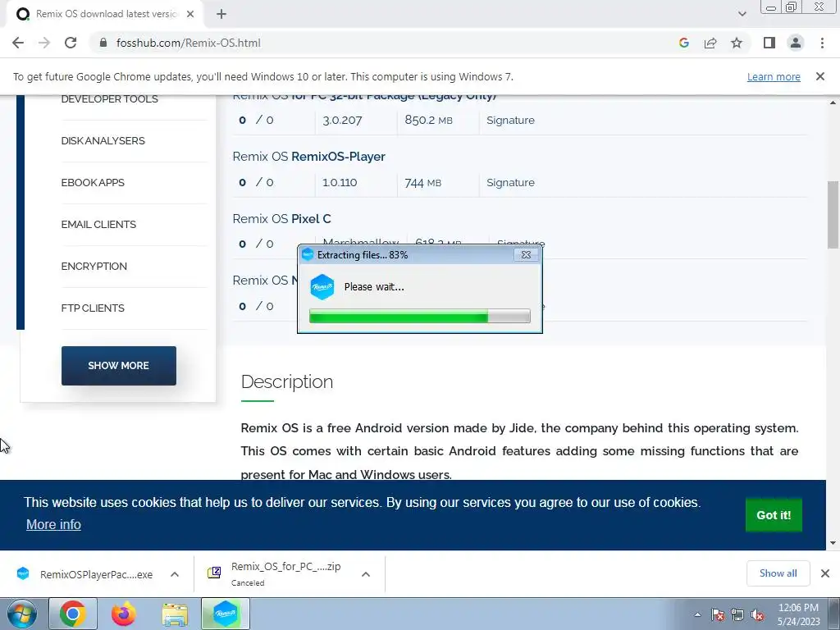Open the FTP CLIENTS category
The height and width of the screenshot is (630, 840).
point(93,308)
